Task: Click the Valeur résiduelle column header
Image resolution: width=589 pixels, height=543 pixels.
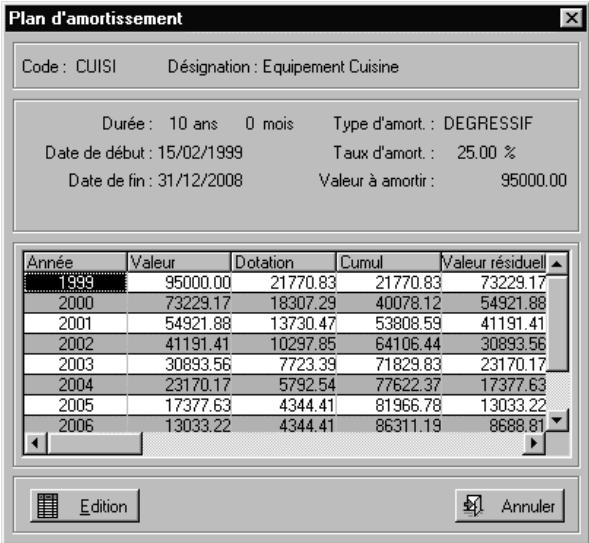Action: coord(494,262)
